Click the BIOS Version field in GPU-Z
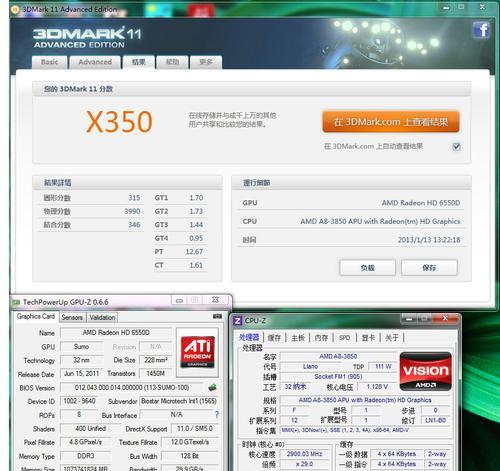 (132, 387)
